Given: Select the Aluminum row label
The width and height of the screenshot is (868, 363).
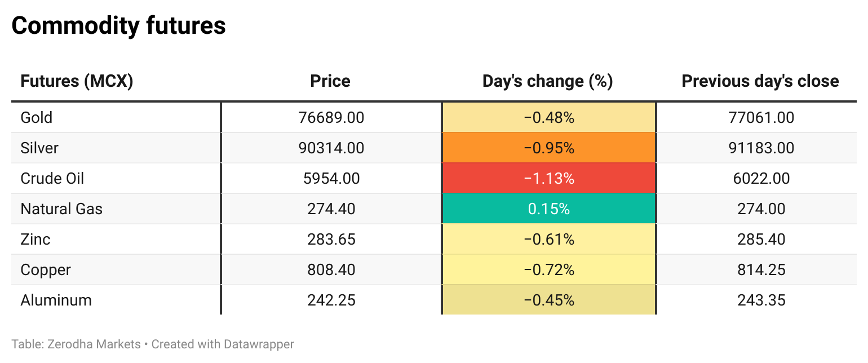Looking at the screenshot, I should pyautogui.click(x=56, y=300).
